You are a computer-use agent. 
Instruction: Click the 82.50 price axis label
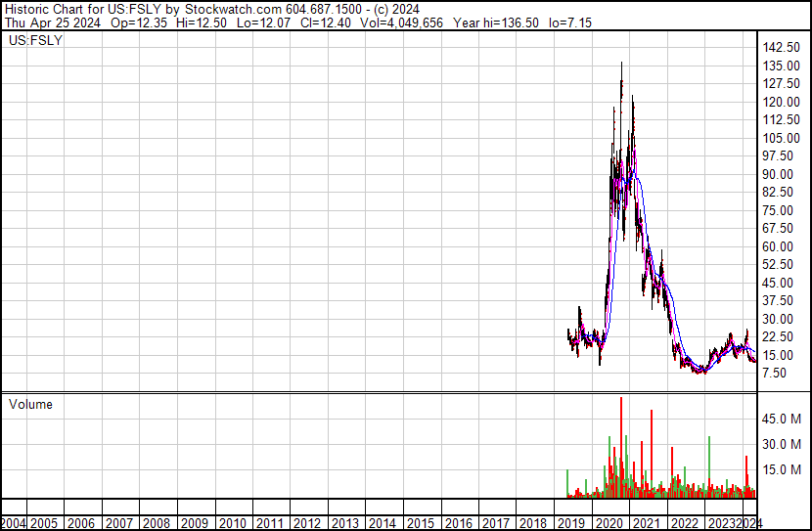tap(778, 192)
